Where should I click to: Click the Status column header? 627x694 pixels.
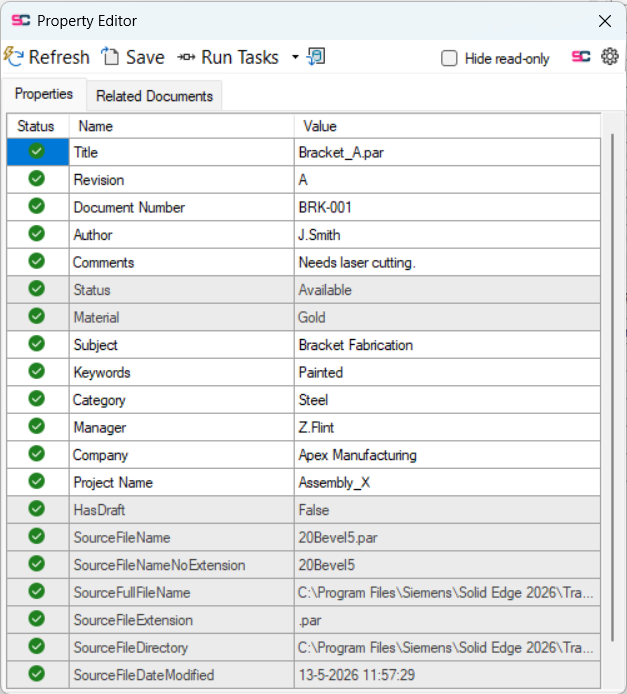pos(38,126)
